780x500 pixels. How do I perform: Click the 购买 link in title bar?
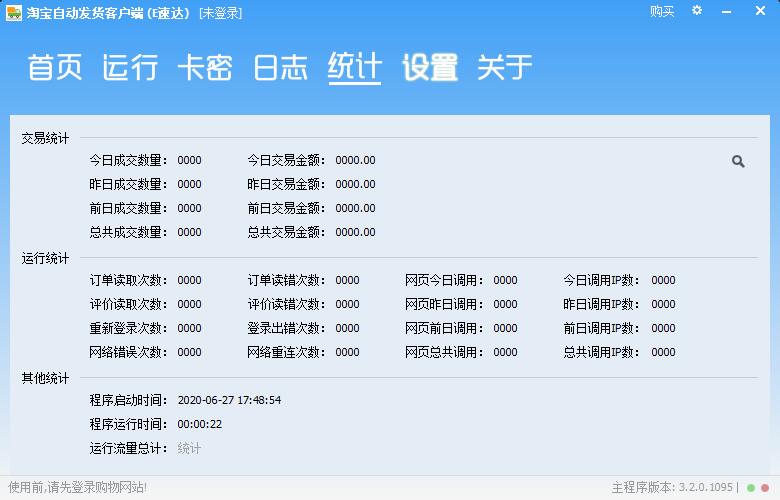tap(662, 12)
